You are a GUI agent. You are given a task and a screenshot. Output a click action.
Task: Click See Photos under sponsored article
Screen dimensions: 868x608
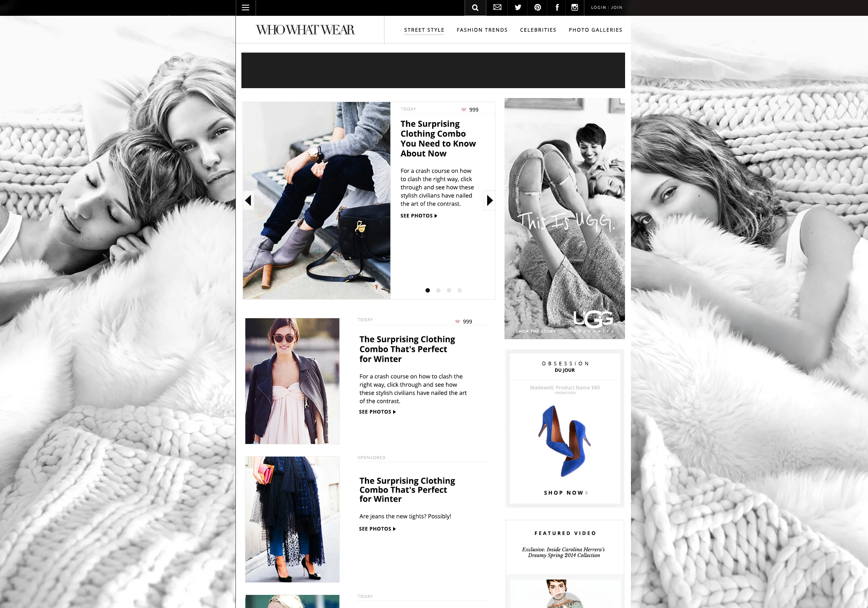pyautogui.click(x=377, y=529)
